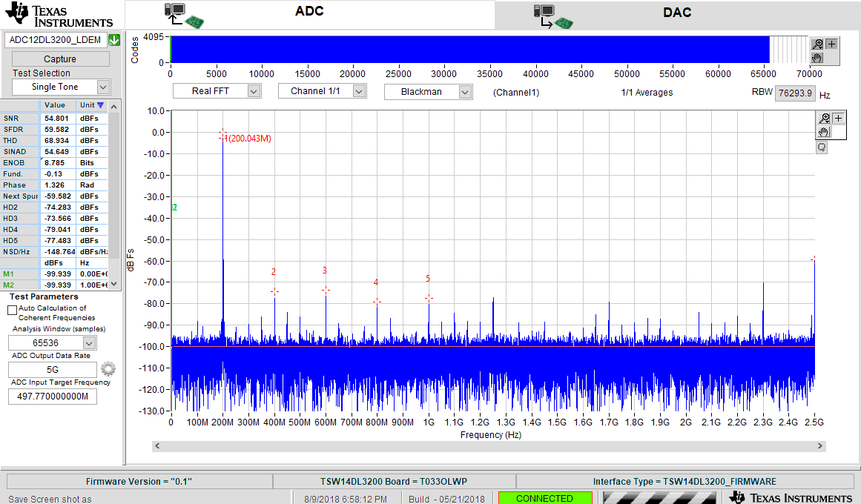The image size is (861, 504).
Task: Click the refresh icon below FFT palette
Action: [822, 147]
